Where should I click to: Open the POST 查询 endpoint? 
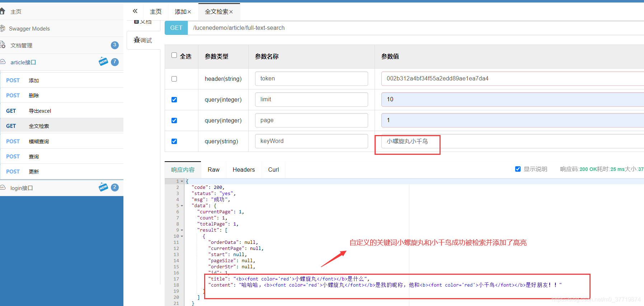pos(62,156)
